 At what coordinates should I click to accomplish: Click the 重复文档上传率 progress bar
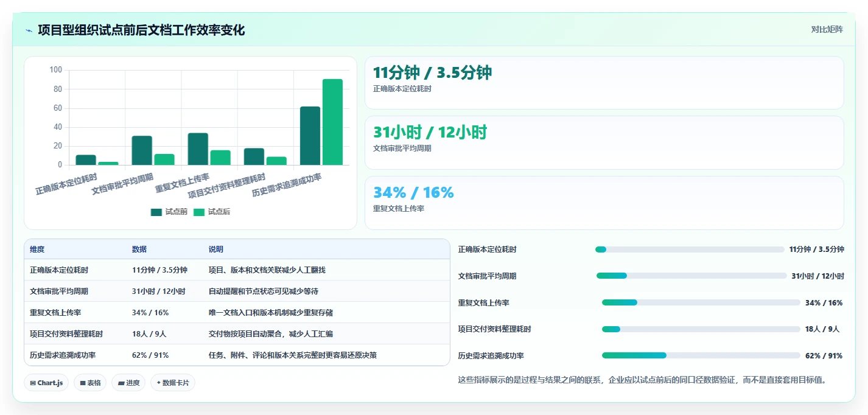(x=701, y=302)
